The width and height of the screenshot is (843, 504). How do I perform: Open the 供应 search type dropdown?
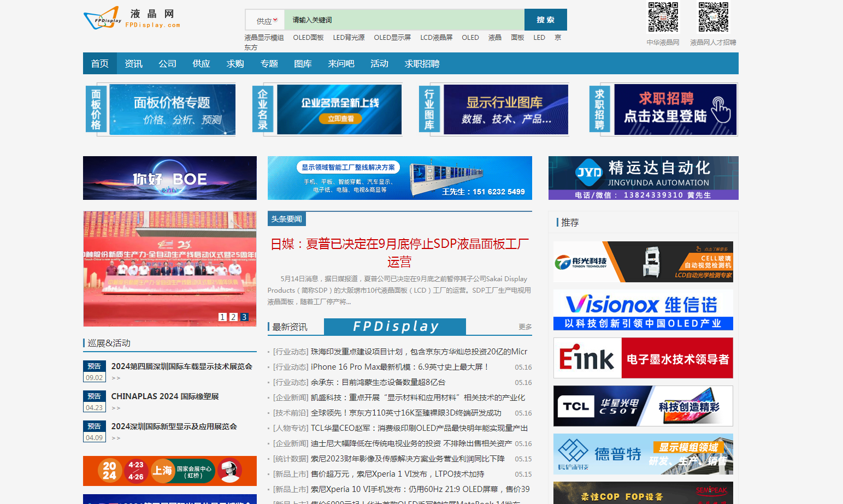(x=266, y=20)
